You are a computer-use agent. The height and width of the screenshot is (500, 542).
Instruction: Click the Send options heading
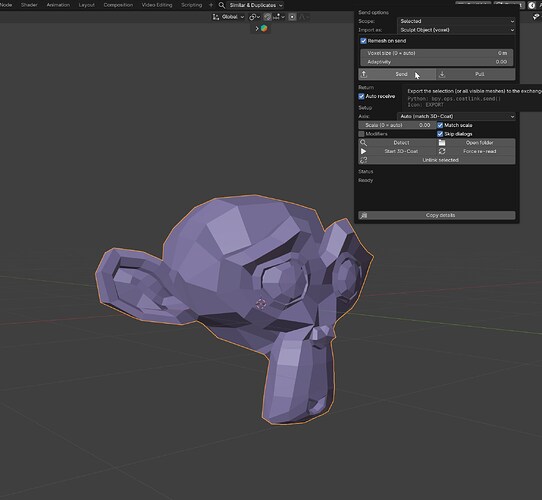tap(373, 12)
